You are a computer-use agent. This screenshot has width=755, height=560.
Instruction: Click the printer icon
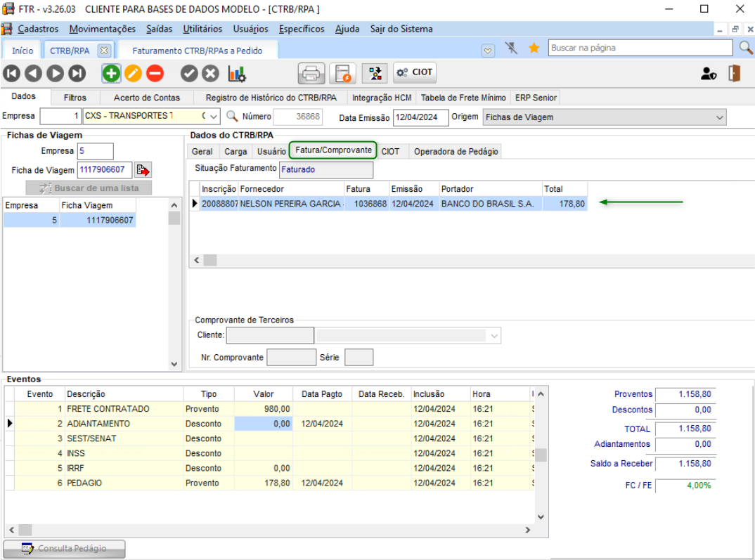tap(311, 73)
